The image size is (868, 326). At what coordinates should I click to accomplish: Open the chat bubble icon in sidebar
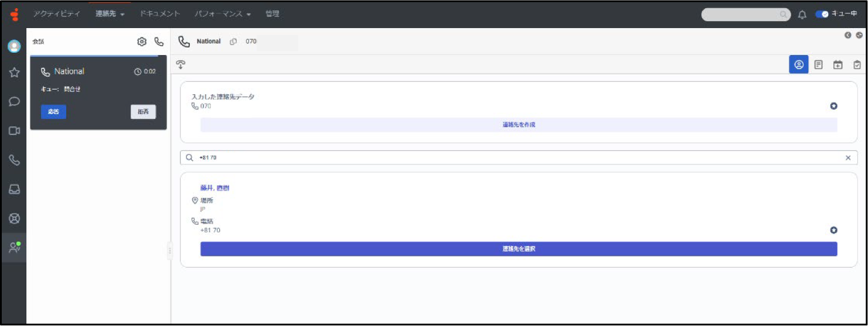click(15, 101)
